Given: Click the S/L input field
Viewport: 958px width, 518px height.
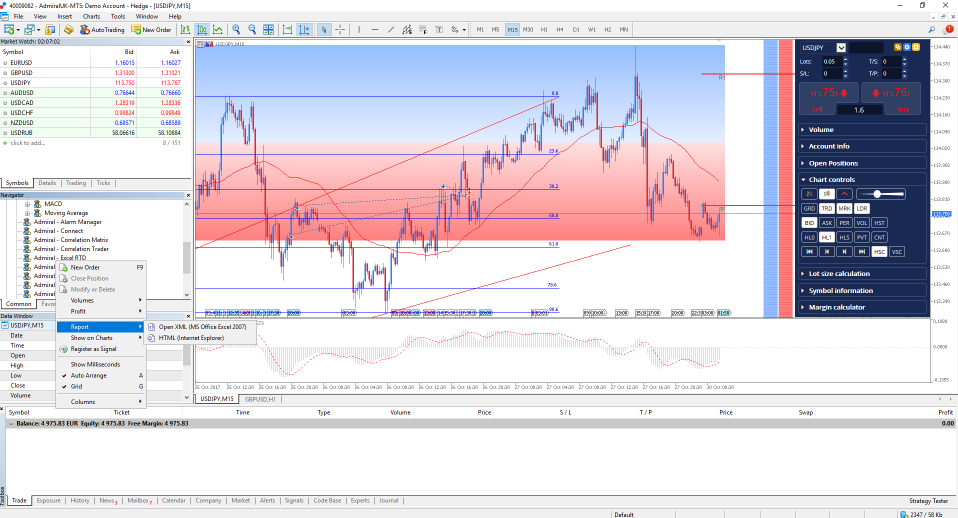Looking at the screenshot, I should tap(831, 74).
